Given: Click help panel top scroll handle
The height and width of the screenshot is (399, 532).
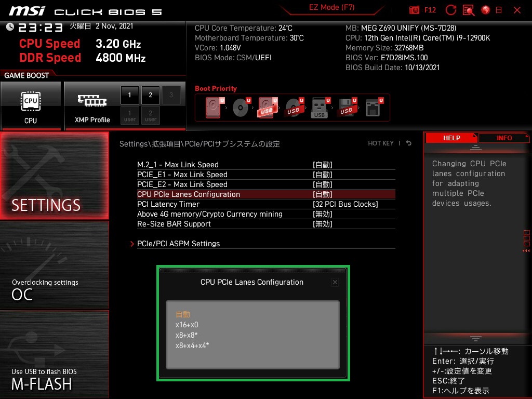Looking at the screenshot, I should pos(476,148).
